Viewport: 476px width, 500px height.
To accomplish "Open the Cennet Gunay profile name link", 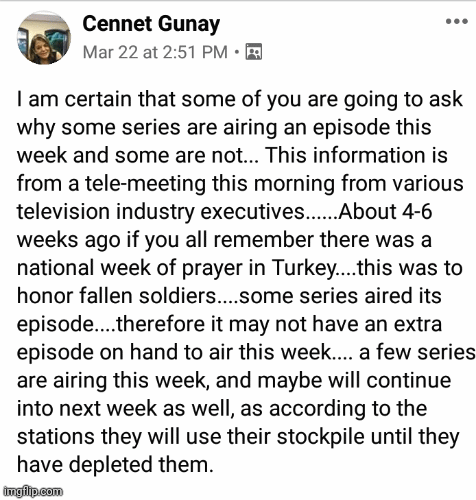I will [x=151, y=24].
